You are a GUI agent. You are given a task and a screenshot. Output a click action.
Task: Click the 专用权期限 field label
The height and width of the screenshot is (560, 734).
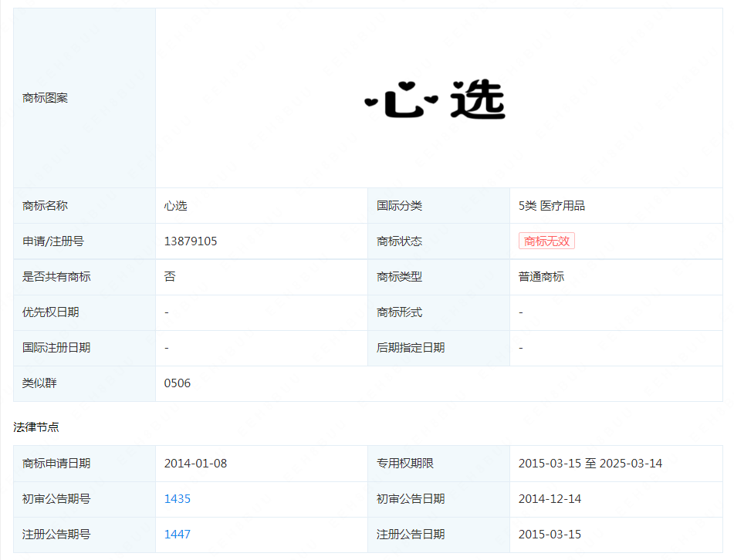point(405,463)
